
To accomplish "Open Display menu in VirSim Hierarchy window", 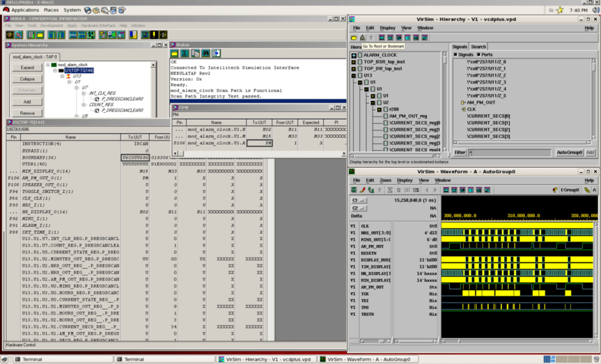I will click(387, 28).
